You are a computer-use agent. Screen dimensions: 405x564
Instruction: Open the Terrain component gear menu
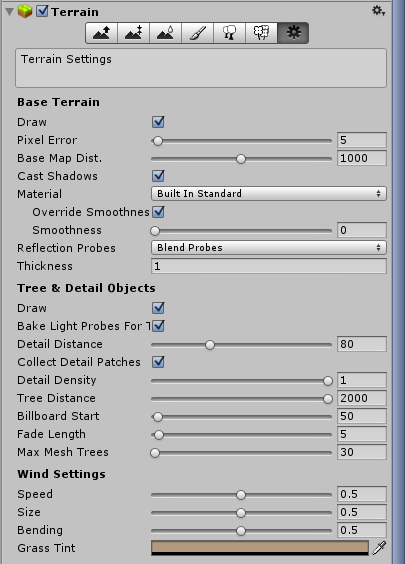click(378, 11)
